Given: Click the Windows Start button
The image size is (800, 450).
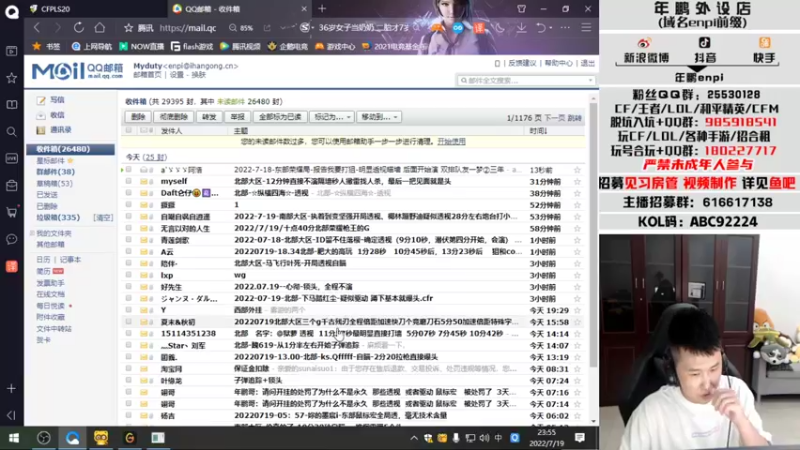Looking at the screenshot, I should pyautogui.click(x=14, y=438).
